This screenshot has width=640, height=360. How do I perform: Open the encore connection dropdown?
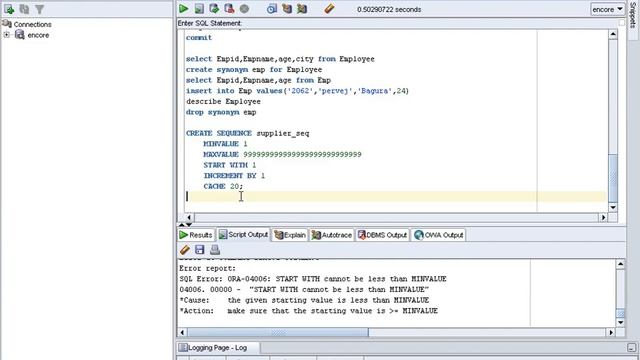pos(607,9)
